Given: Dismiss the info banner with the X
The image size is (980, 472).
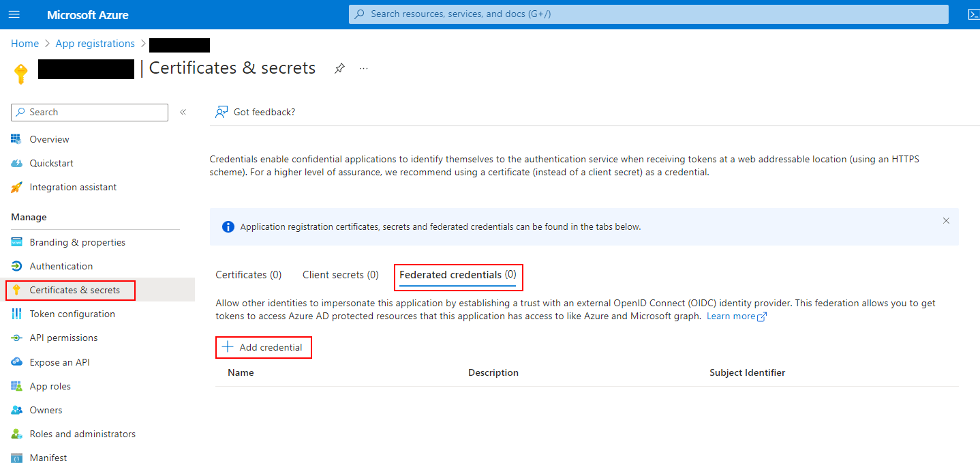Looking at the screenshot, I should pos(946,220).
